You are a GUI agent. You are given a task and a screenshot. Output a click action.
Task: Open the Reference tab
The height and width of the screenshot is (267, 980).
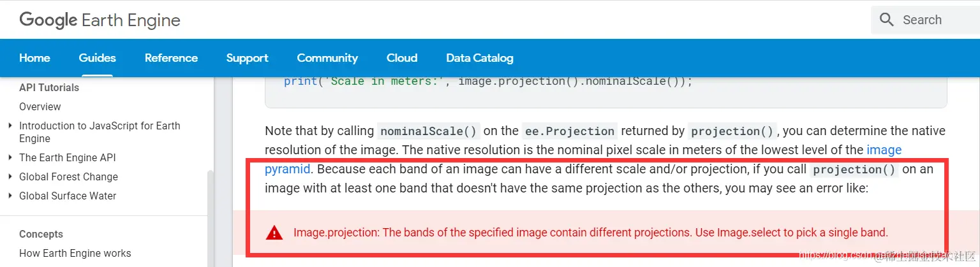click(171, 58)
